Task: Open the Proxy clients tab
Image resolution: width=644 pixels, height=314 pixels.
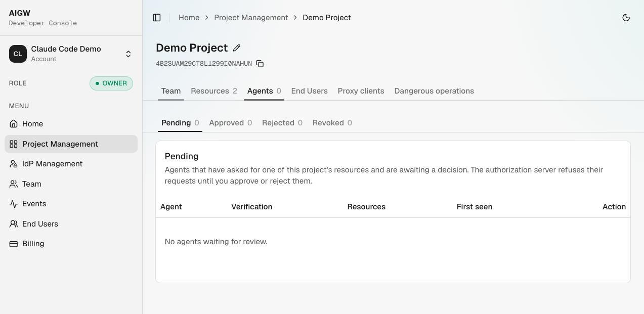Action: click(361, 91)
